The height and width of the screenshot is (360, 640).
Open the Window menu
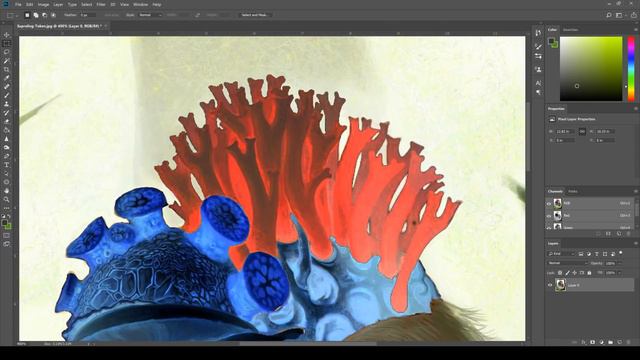coord(140,4)
